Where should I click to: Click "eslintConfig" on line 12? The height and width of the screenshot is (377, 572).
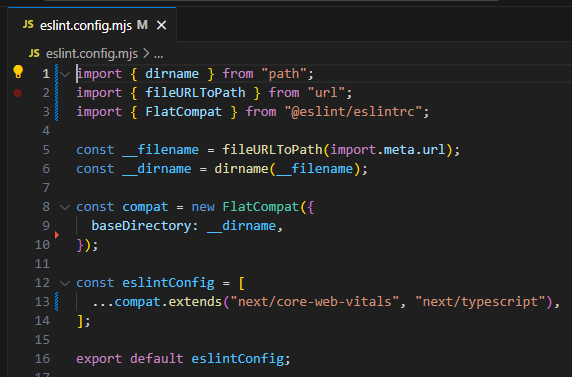point(168,283)
